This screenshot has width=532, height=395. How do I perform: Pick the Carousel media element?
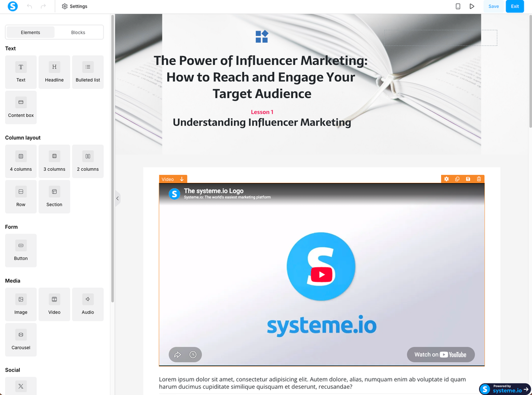pyautogui.click(x=21, y=340)
